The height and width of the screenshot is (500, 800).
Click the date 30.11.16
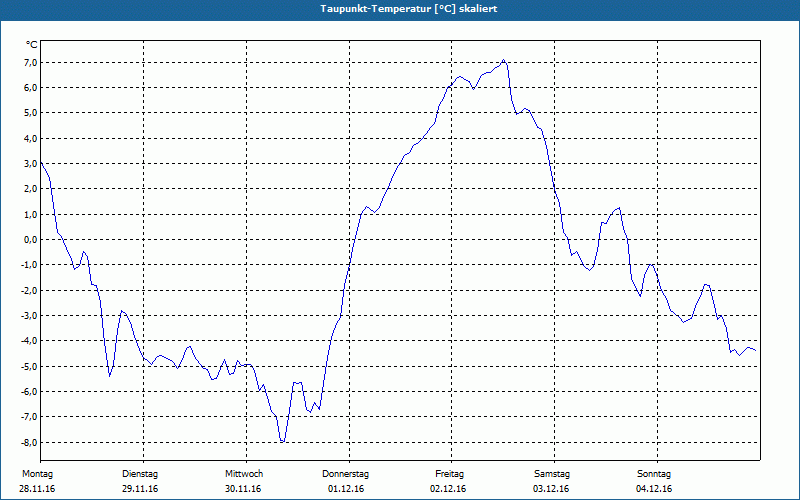[x=243, y=489]
